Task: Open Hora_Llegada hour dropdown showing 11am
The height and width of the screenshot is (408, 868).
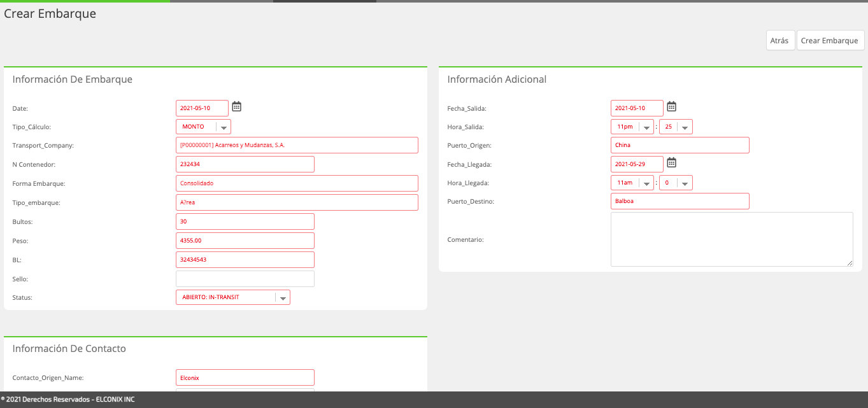Action: coord(632,183)
